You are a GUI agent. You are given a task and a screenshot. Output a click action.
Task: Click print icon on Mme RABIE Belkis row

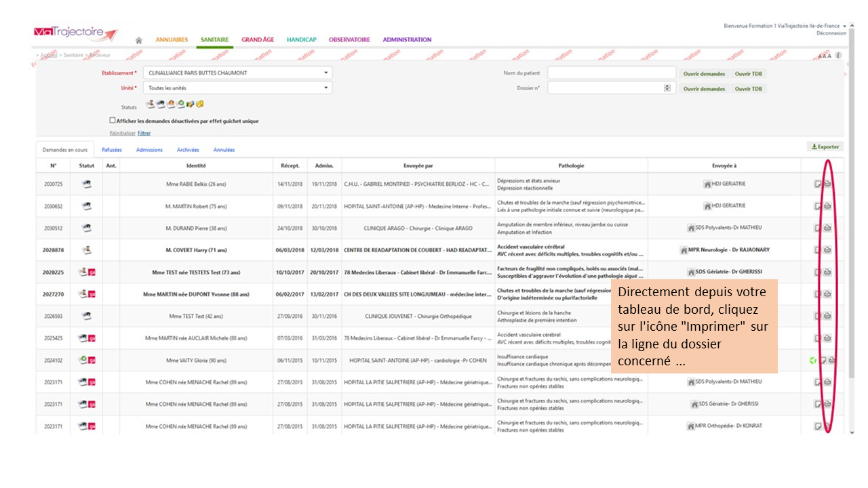click(827, 184)
